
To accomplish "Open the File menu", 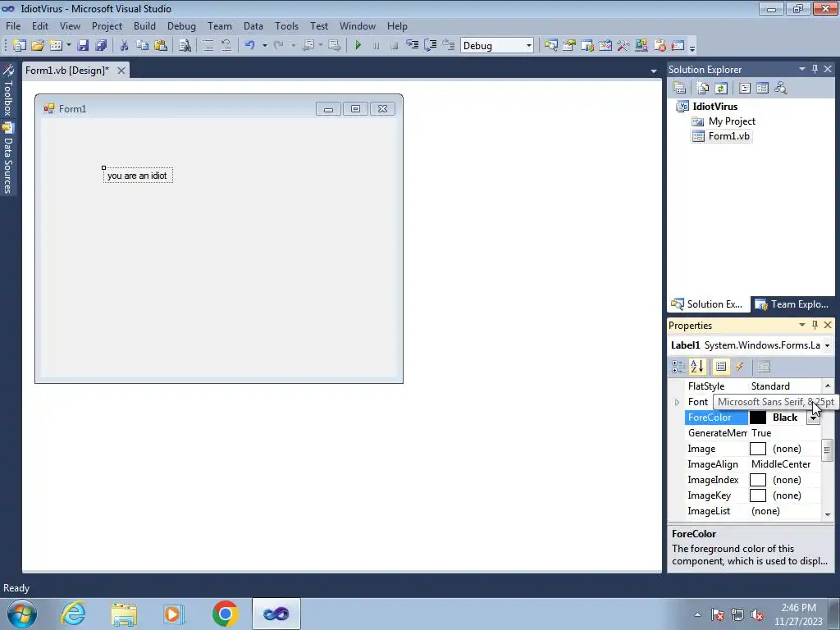I will 13,26.
